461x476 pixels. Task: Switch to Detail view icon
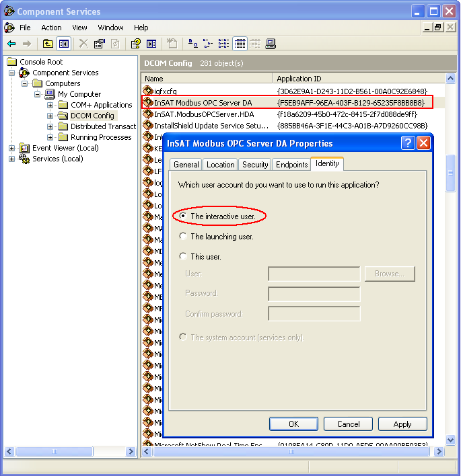(x=240, y=44)
